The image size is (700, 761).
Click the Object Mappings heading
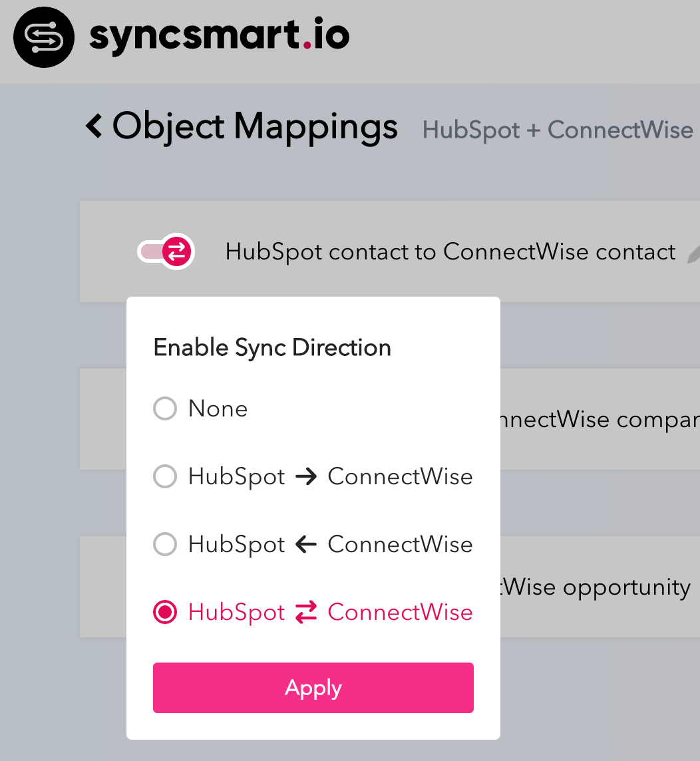(255, 126)
